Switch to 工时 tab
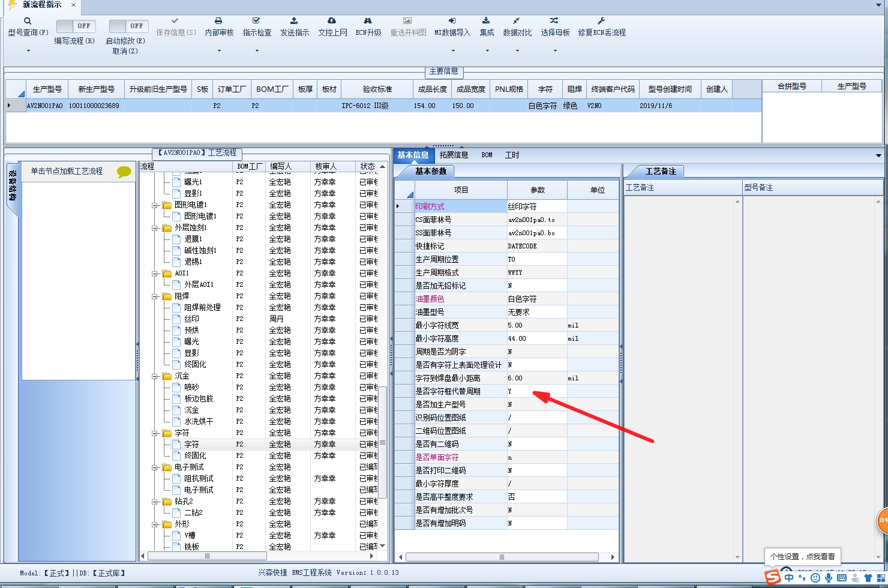Screen dimensions: 888x588 pos(512,155)
